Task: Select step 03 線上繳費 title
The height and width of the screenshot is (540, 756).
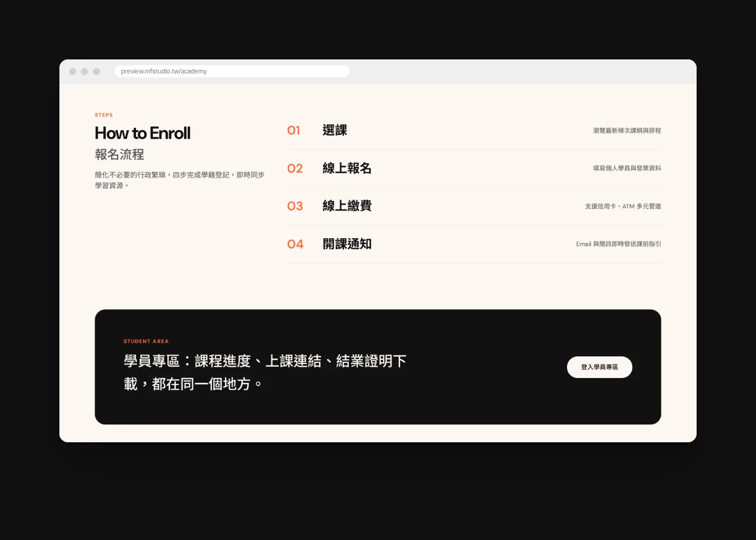Action: click(347, 206)
